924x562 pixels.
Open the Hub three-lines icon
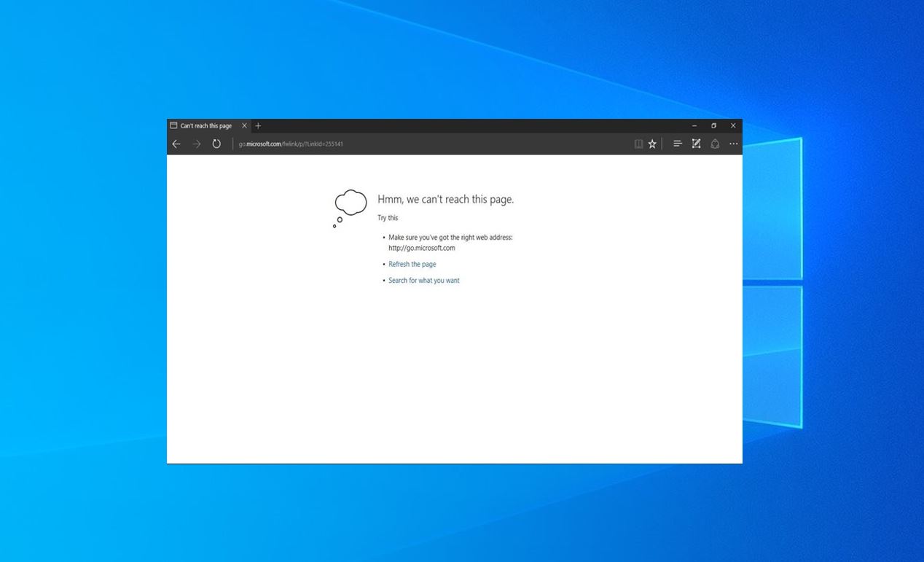coord(678,144)
